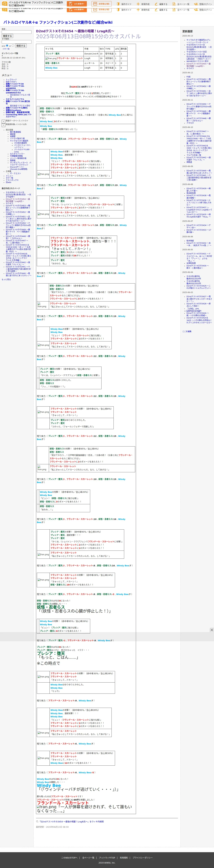Open the メンバー専用掲示板 link

(18, 158)
